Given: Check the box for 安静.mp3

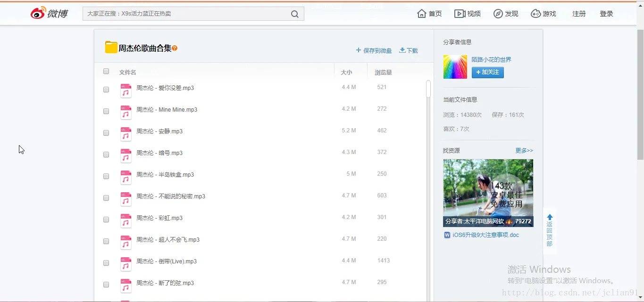Looking at the screenshot, I should (x=106, y=133).
